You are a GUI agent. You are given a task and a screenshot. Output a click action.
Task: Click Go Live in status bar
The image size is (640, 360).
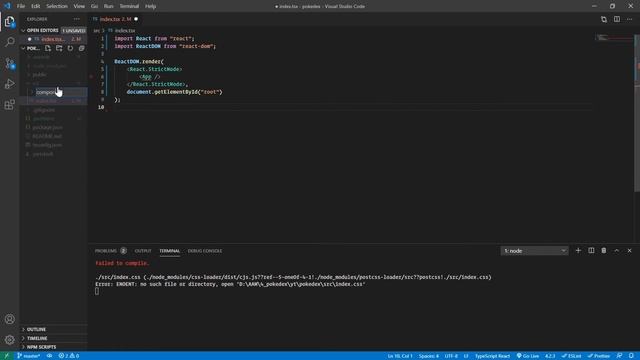click(528, 356)
